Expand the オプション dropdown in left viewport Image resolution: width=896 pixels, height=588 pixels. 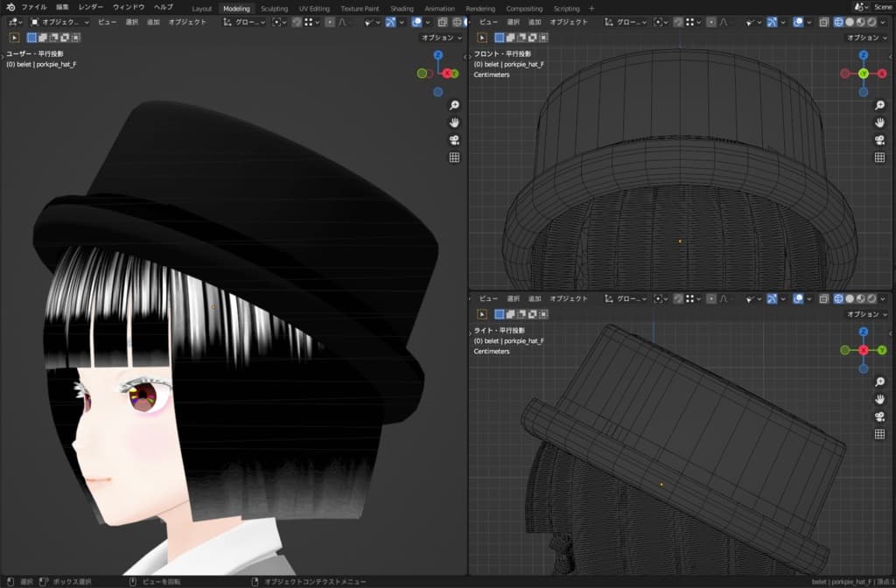[x=440, y=38]
